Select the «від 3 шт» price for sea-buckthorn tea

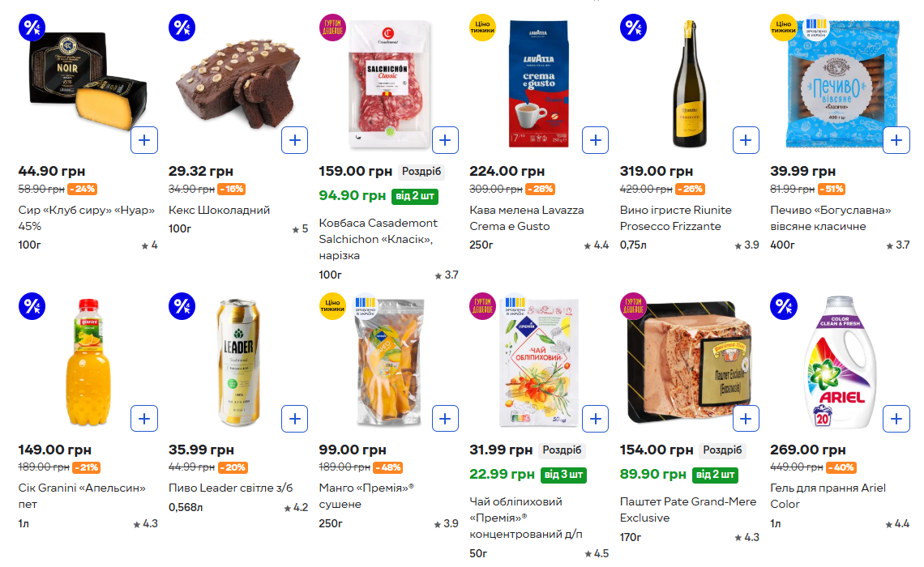pyautogui.click(x=565, y=475)
